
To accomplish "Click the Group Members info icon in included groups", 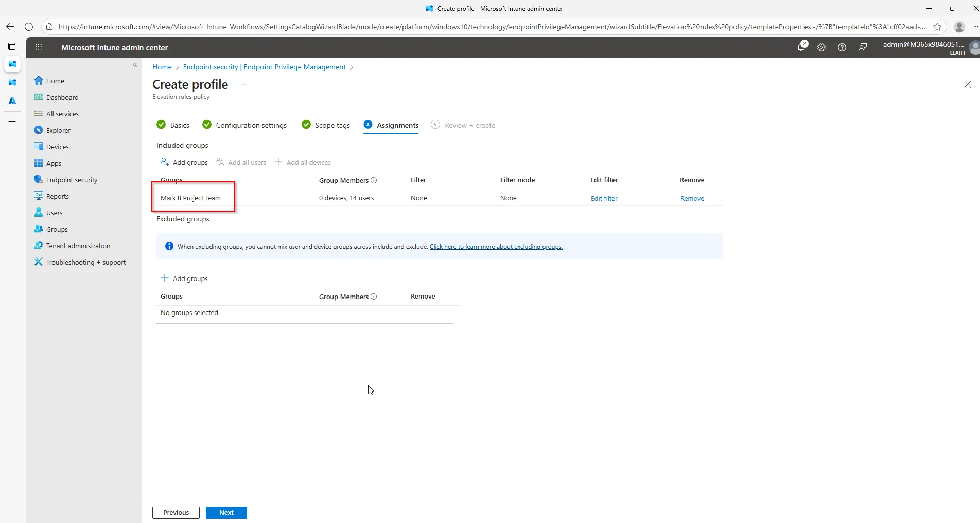I will (x=374, y=180).
